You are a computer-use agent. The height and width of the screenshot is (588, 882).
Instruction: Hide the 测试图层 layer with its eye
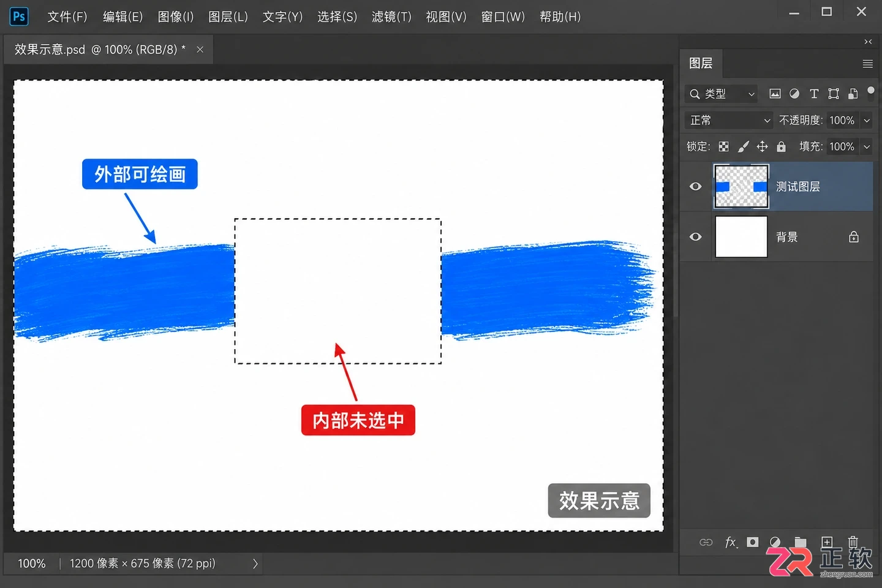click(696, 186)
